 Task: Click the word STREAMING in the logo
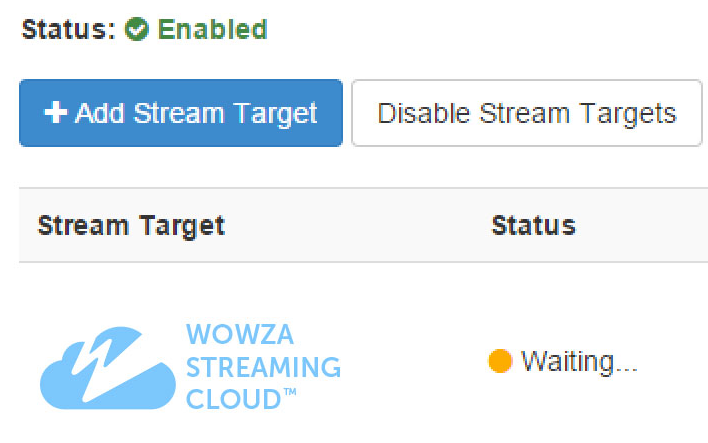coord(263,366)
